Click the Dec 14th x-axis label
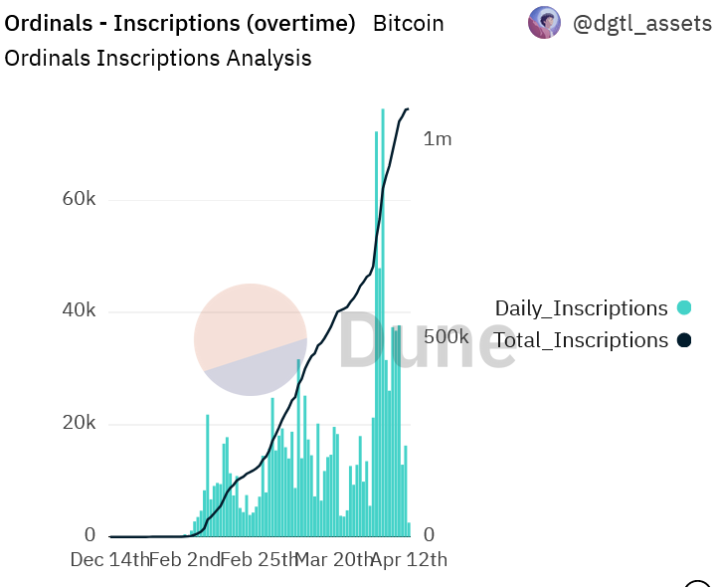Screen dimensions: 716x588 click(109, 559)
